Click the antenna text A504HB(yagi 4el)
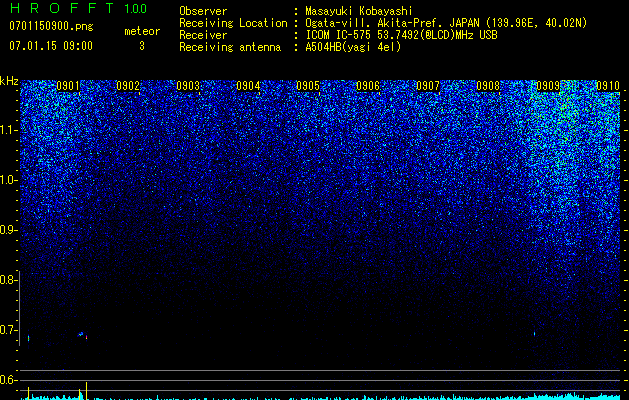 (x=353, y=47)
